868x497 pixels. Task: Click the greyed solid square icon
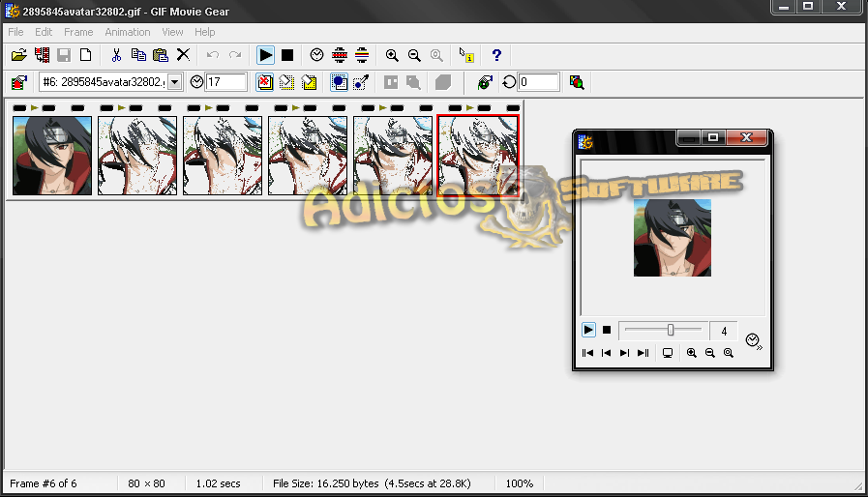[x=443, y=83]
